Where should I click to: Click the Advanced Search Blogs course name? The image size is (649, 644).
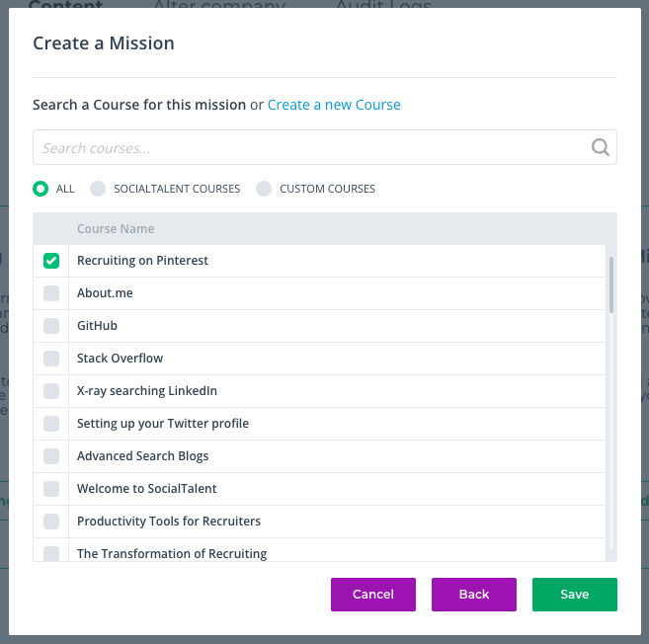(142, 456)
